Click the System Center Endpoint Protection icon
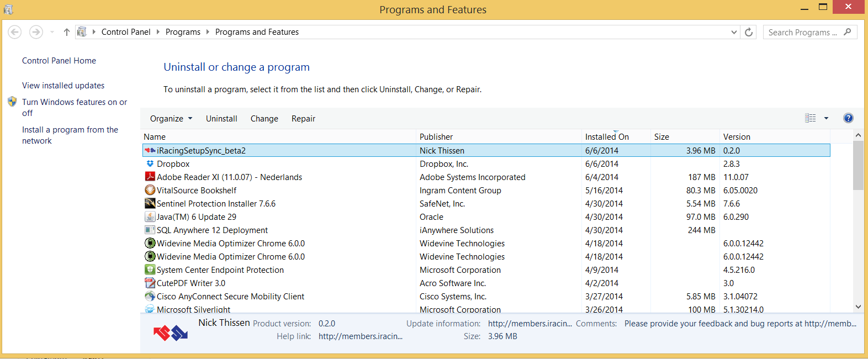 150,270
